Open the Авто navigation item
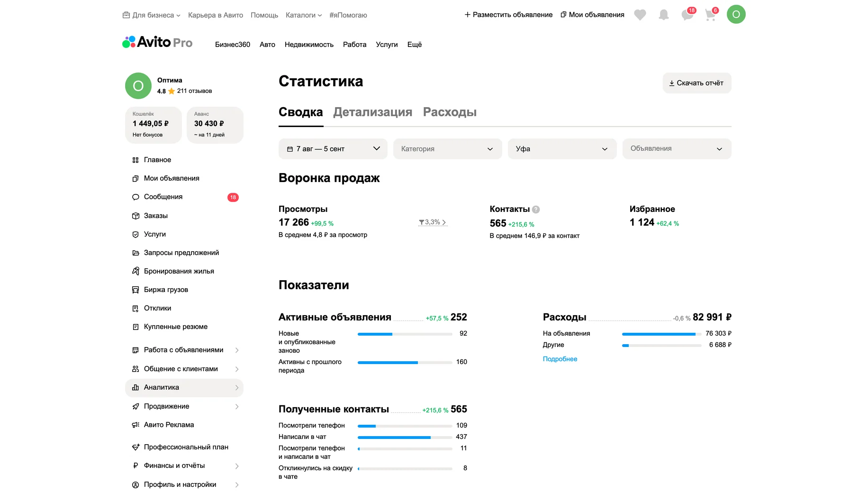This screenshot has height=493, width=868. [x=267, y=45]
